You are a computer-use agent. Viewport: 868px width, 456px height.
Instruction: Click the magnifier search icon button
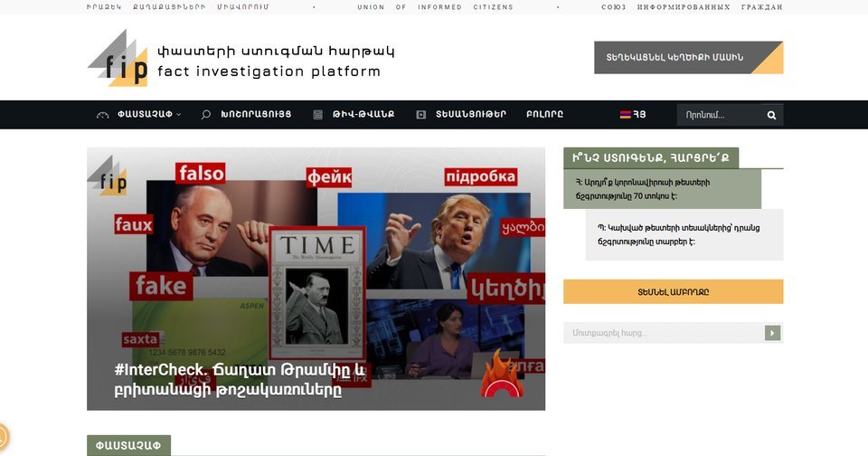point(771,115)
